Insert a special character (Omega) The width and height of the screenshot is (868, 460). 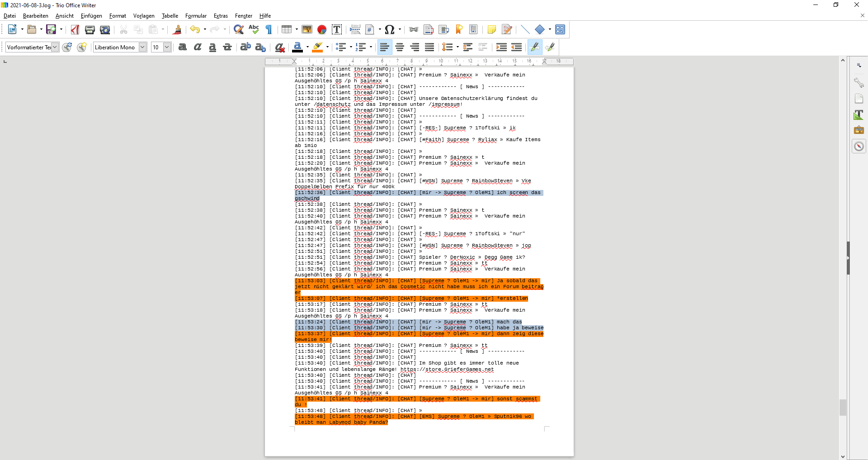(x=390, y=29)
